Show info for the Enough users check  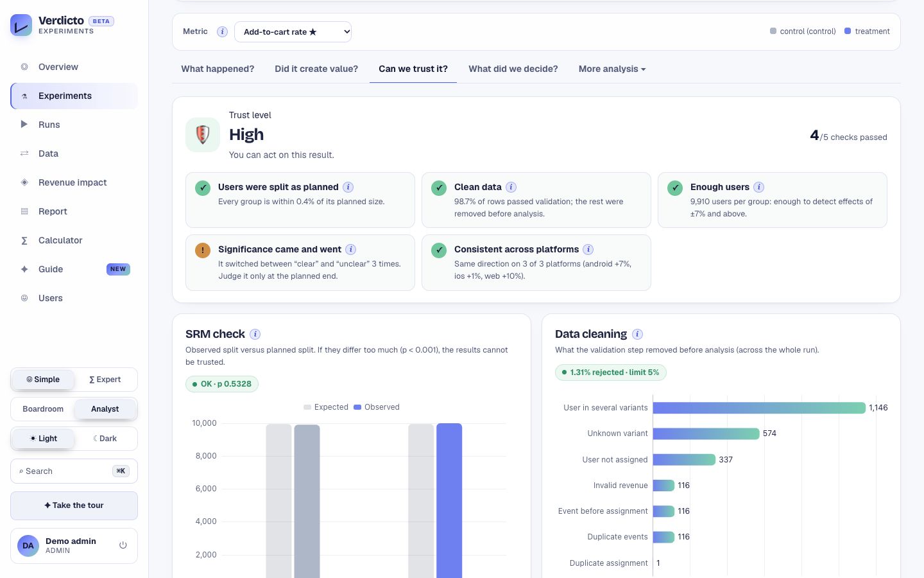click(x=758, y=187)
